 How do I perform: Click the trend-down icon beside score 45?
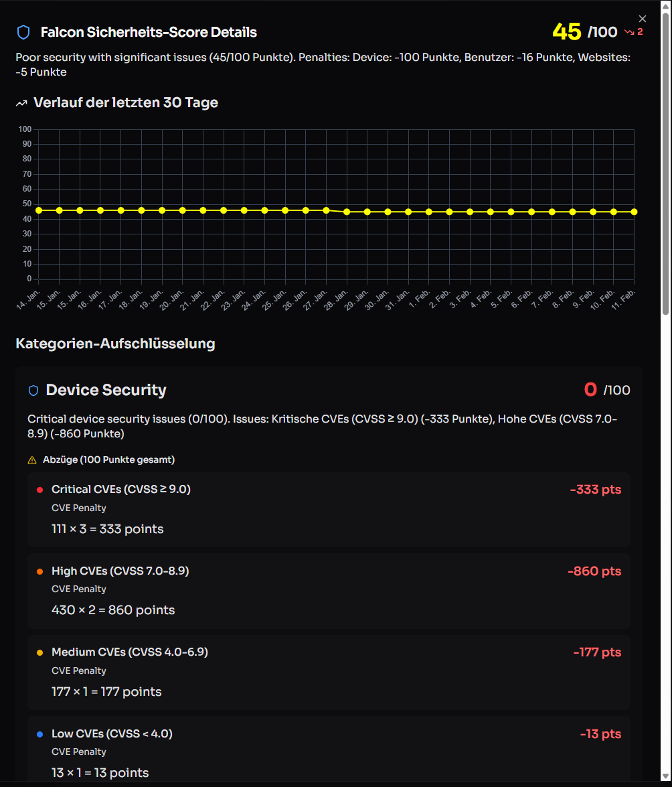629,32
